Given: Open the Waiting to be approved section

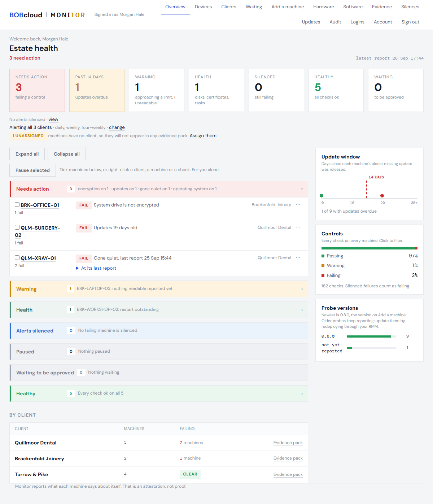Looking at the screenshot, I should (159, 373).
